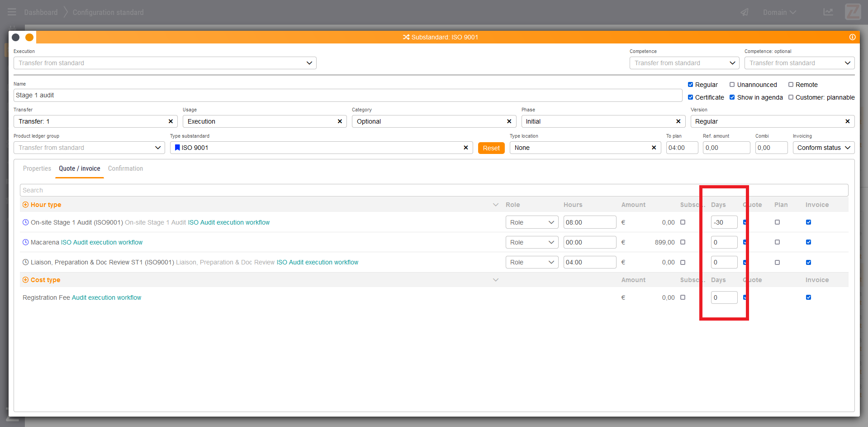Viewport: 868px width, 427px height.
Task: Click the dark circle button in title bar
Action: [x=16, y=37]
